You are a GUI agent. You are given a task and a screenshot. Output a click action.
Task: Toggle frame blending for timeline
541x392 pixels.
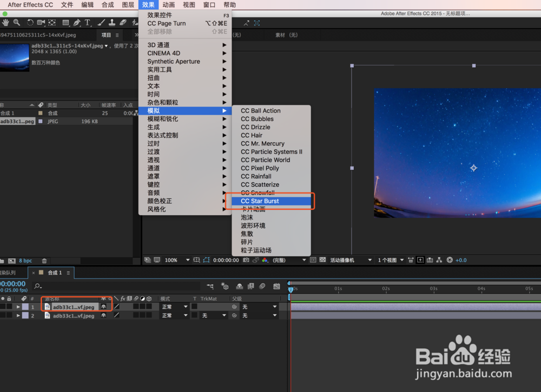coord(251,286)
